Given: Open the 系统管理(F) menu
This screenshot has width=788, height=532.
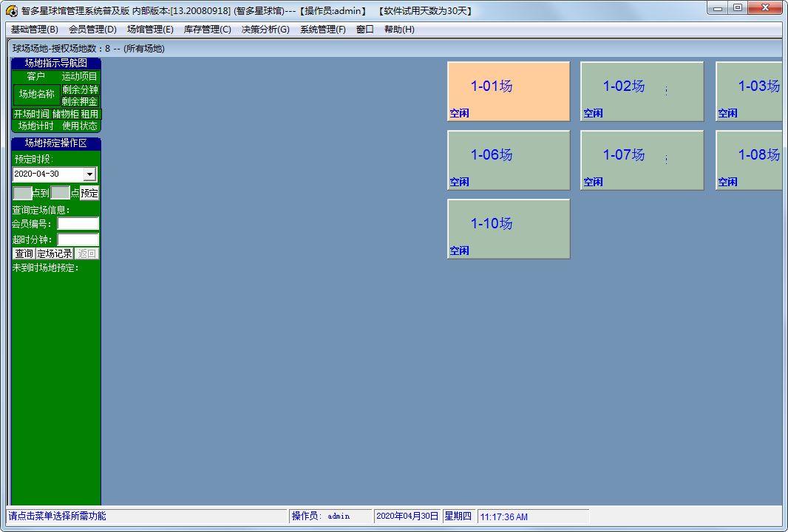Looking at the screenshot, I should pos(323,30).
